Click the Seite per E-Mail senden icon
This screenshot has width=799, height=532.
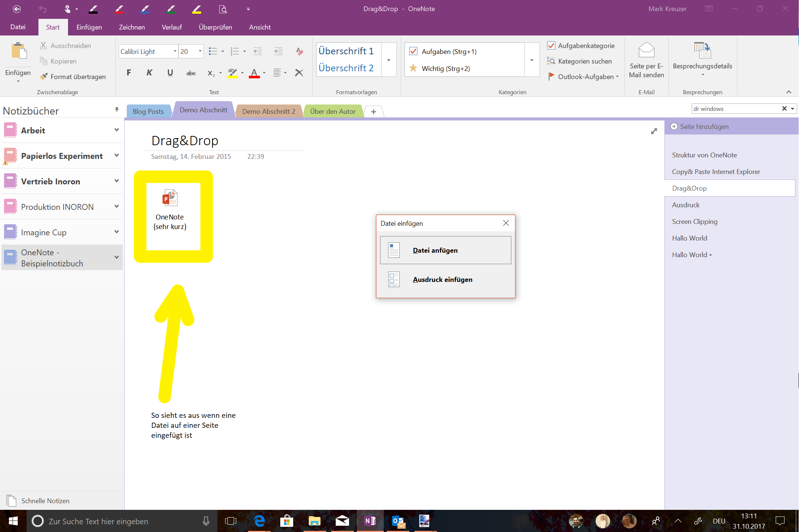[646, 50]
